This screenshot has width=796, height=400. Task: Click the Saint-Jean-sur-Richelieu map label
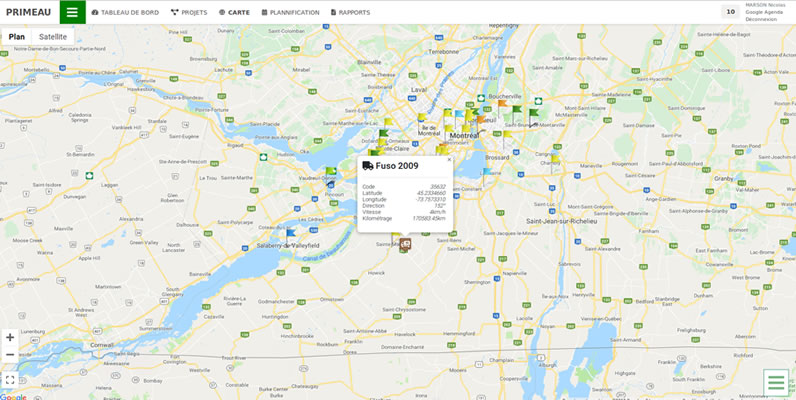coord(561,221)
